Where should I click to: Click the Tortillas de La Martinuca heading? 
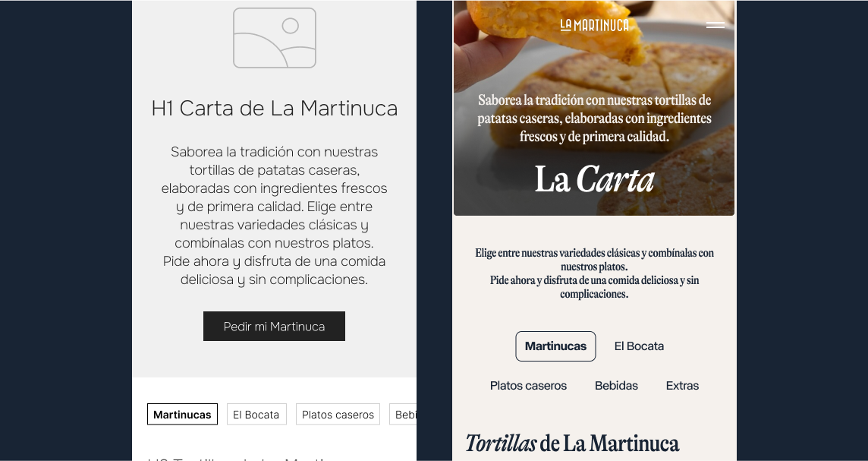572,444
